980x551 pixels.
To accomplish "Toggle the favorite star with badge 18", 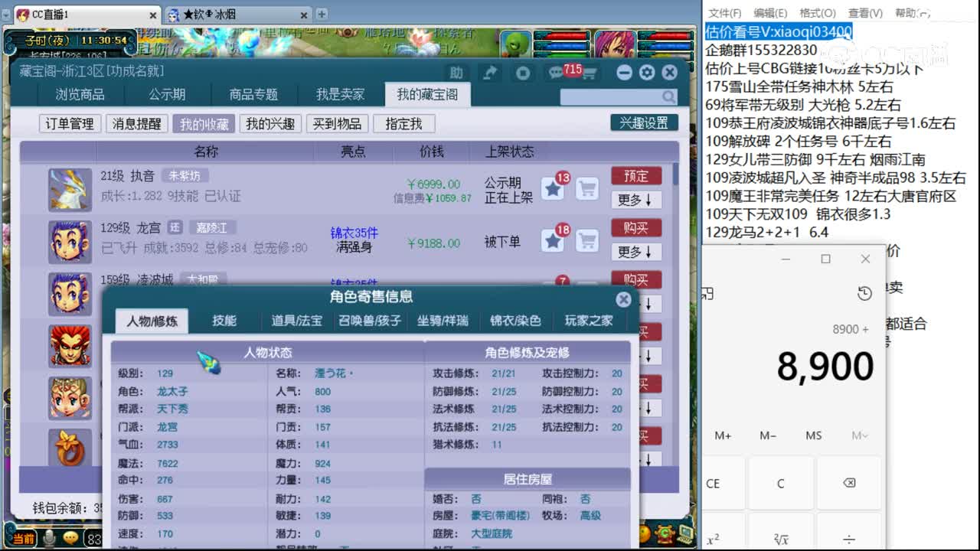I will click(x=553, y=241).
